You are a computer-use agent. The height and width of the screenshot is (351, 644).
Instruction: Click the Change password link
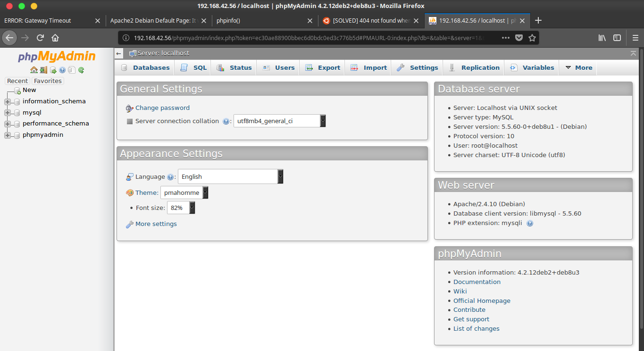click(162, 108)
